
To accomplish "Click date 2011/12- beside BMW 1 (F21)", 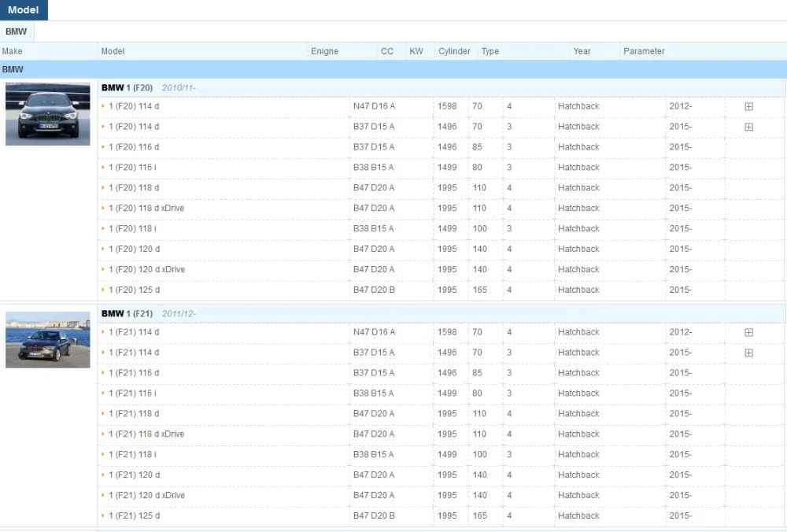I will coord(179,314).
